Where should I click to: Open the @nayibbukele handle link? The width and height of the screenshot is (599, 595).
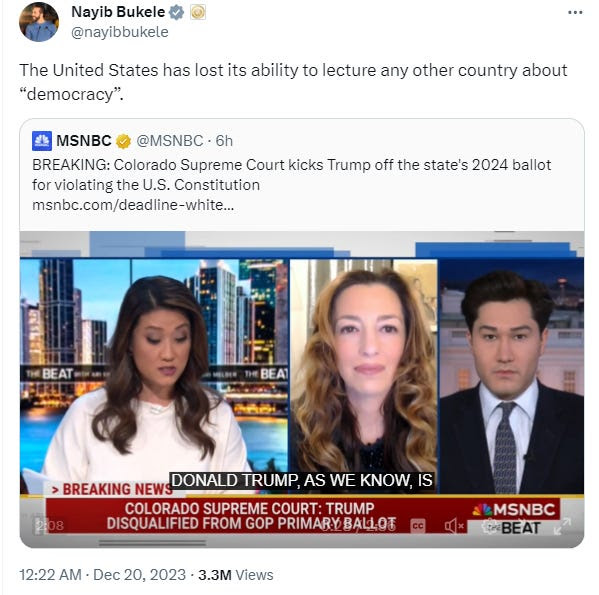tap(120, 32)
